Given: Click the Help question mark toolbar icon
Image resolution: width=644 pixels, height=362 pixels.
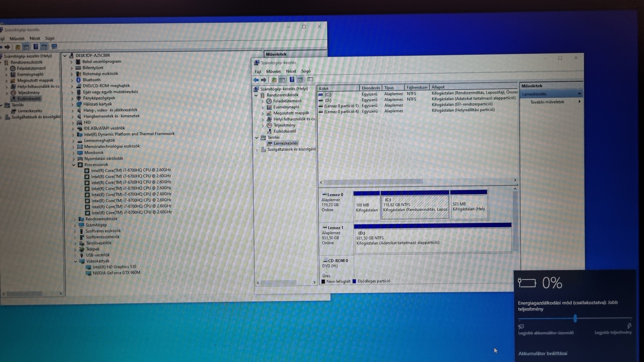Looking at the screenshot, I should (292, 80).
